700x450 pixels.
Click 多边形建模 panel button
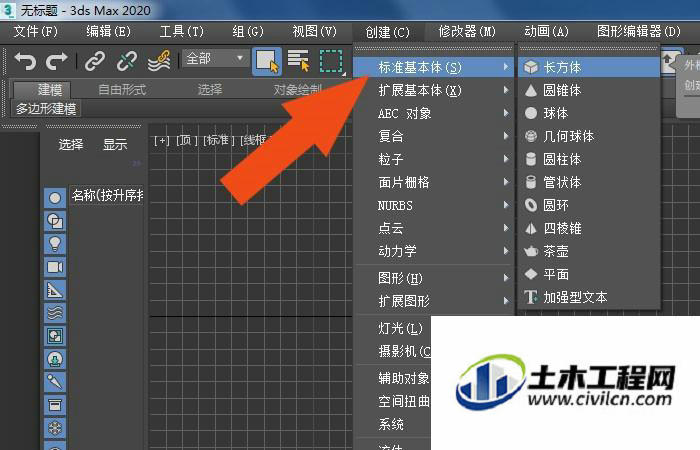46,108
